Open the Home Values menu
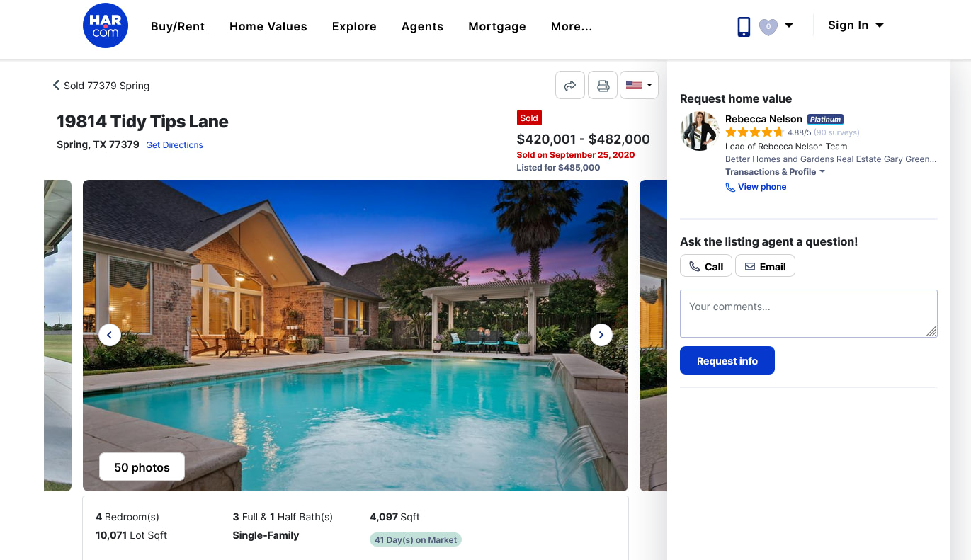The width and height of the screenshot is (971, 560). pos(268,27)
